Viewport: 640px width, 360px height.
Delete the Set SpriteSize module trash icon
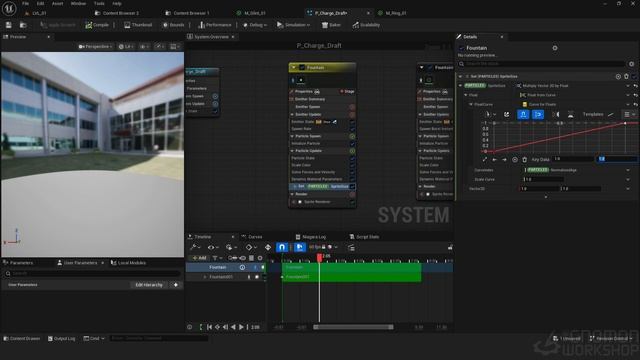tap(626, 76)
